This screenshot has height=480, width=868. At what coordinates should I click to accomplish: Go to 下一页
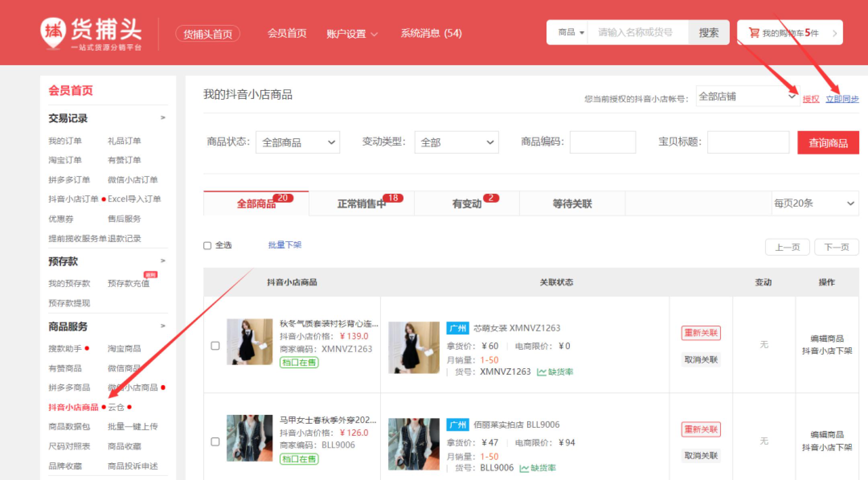(837, 247)
